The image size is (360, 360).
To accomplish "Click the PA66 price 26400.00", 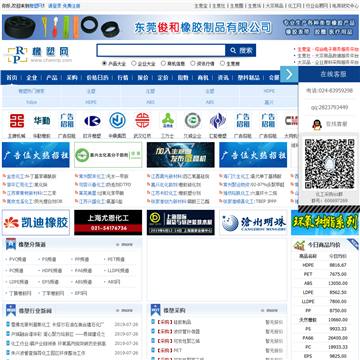I will (x=338, y=338).
